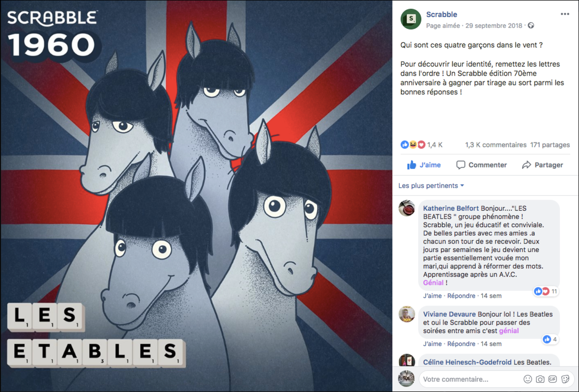
Task: Click the Partager button
Action: coord(543,165)
